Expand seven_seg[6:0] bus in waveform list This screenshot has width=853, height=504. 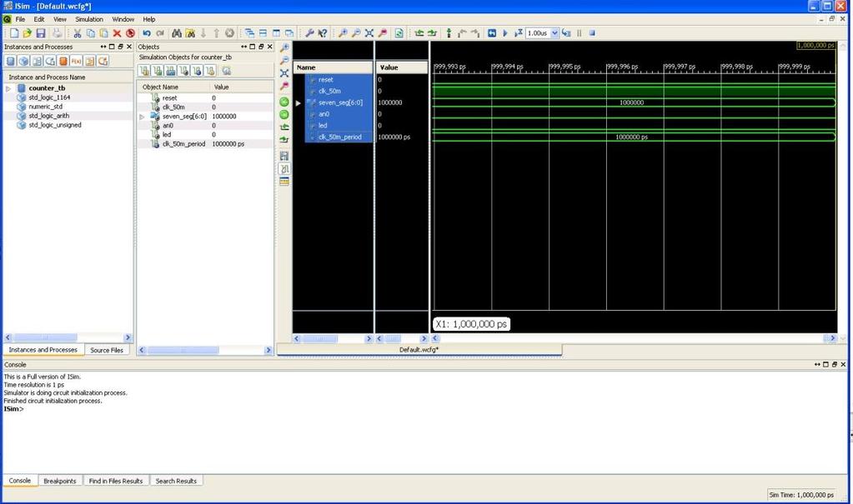(299, 102)
